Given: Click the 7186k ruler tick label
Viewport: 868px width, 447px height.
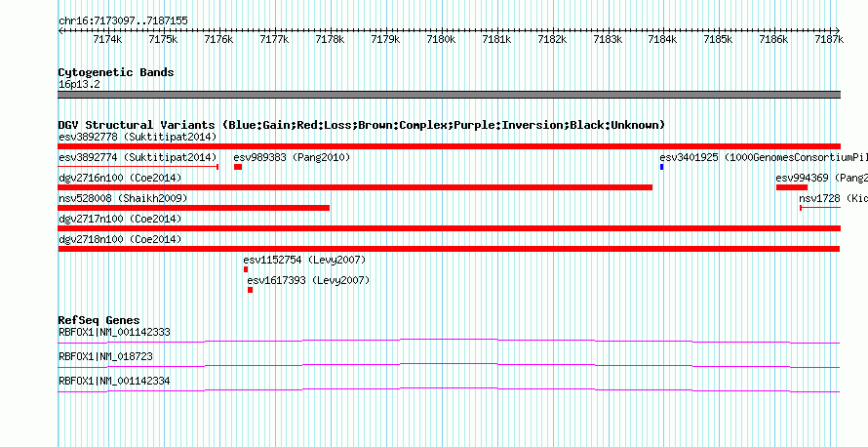Looking at the screenshot, I should click(773, 39).
